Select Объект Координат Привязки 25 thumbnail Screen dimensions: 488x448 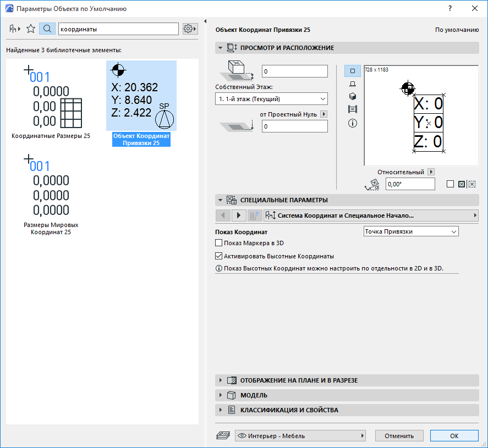141,103
